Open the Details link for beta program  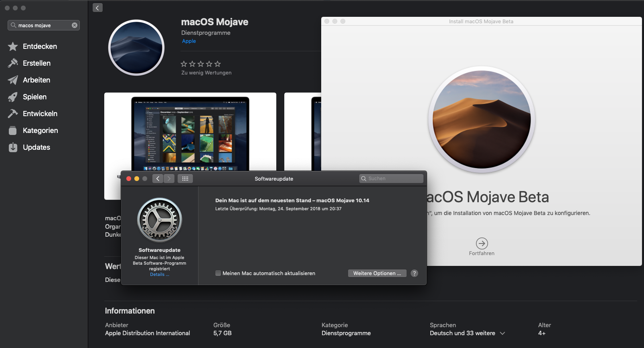pyautogui.click(x=160, y=275)
